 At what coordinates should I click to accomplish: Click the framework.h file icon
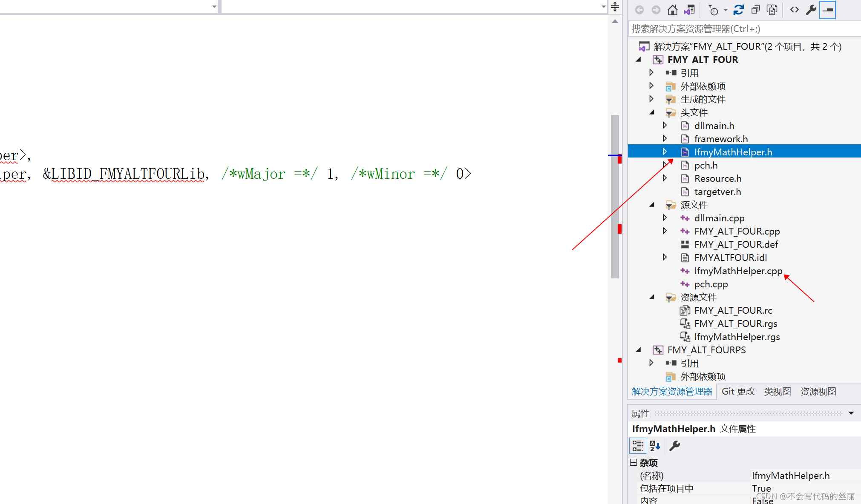pos(685,139)
